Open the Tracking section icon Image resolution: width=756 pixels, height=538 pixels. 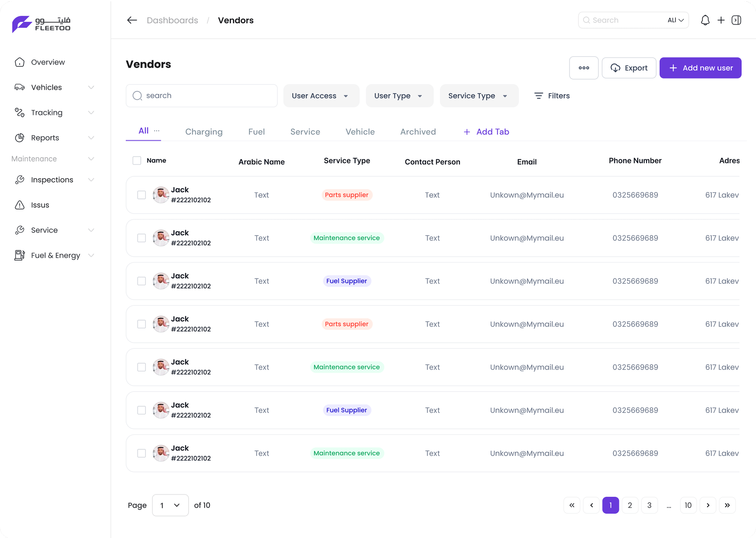[20, 112]
